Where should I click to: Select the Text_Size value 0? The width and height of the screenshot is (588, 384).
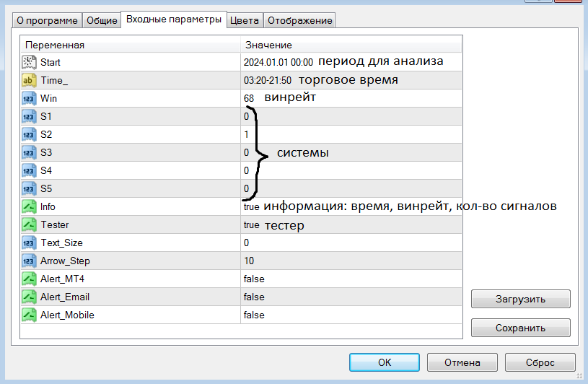[246, 243]
